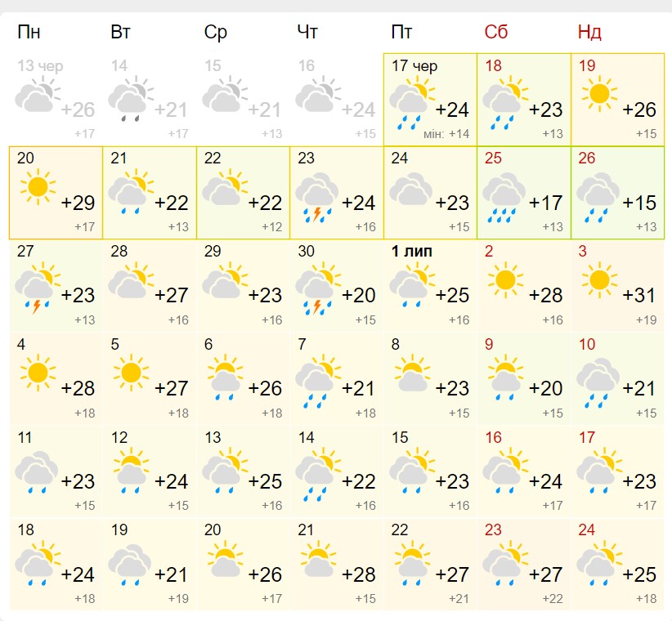Click the Нд weekend column header
This screenshot has height=621, width=672.
coord(589,33)
